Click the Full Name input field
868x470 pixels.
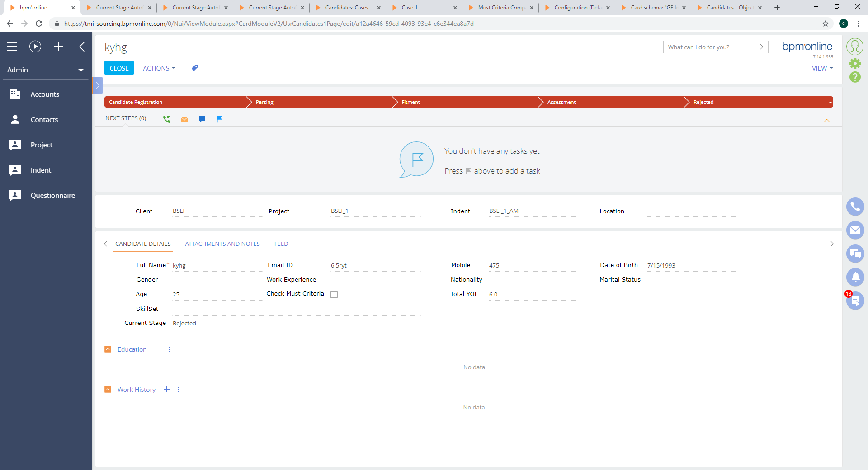(216, 266)
